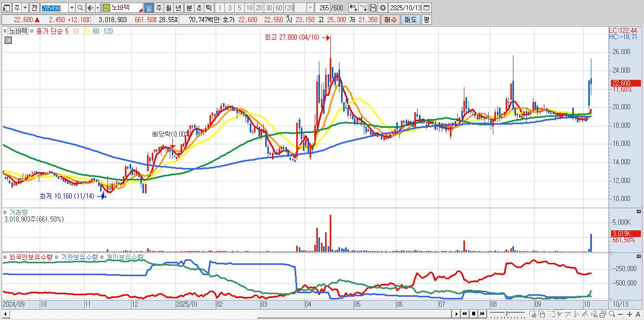Select the 초 second period tab
This screenshot has height=320, width=644.
199,8
